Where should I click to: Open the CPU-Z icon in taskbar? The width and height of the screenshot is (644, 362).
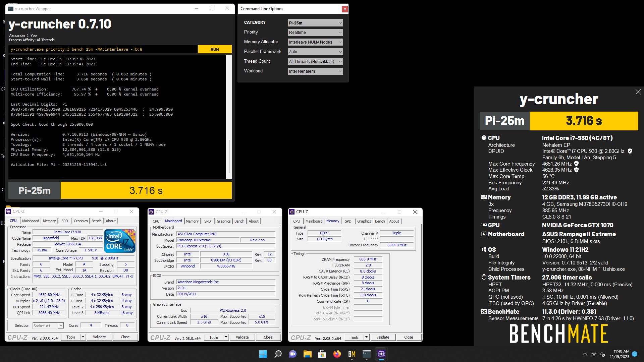(381, 354)
